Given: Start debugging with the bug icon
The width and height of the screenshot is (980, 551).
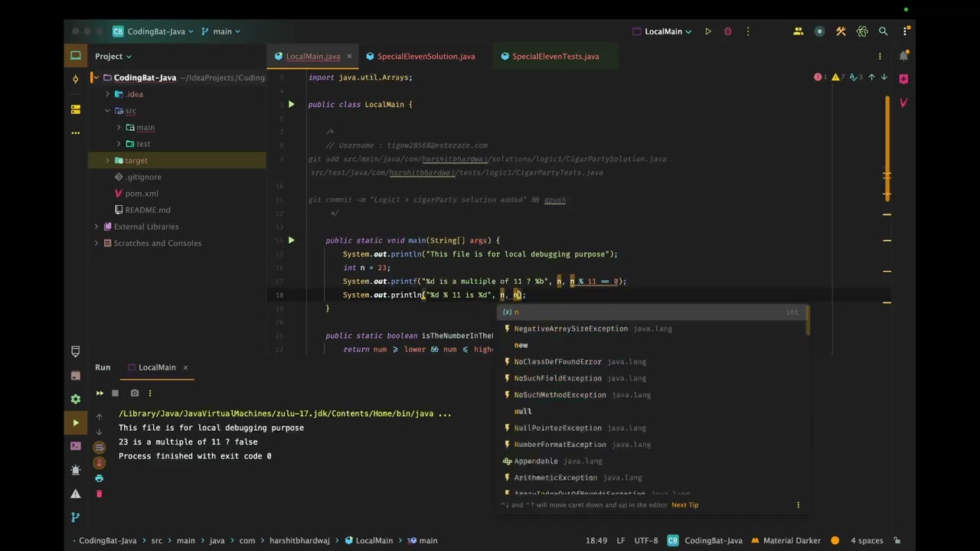Looking at the screenshot, I should (x=727, y=31).
